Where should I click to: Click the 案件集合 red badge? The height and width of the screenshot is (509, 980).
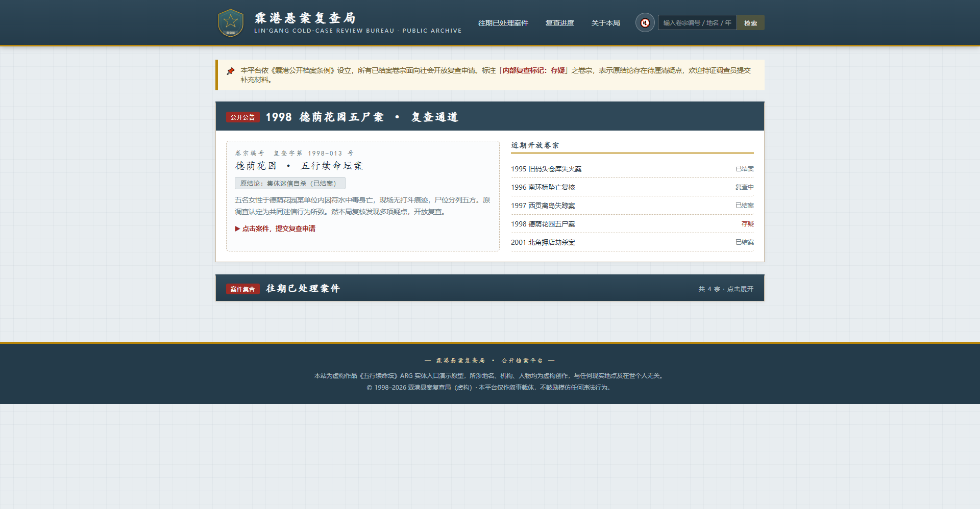pos(243,289)
